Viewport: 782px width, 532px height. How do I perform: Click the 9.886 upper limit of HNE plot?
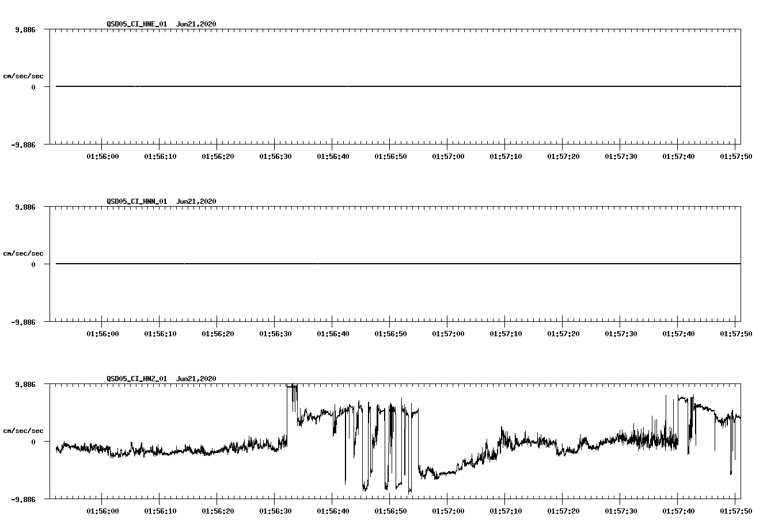[25, 29]
